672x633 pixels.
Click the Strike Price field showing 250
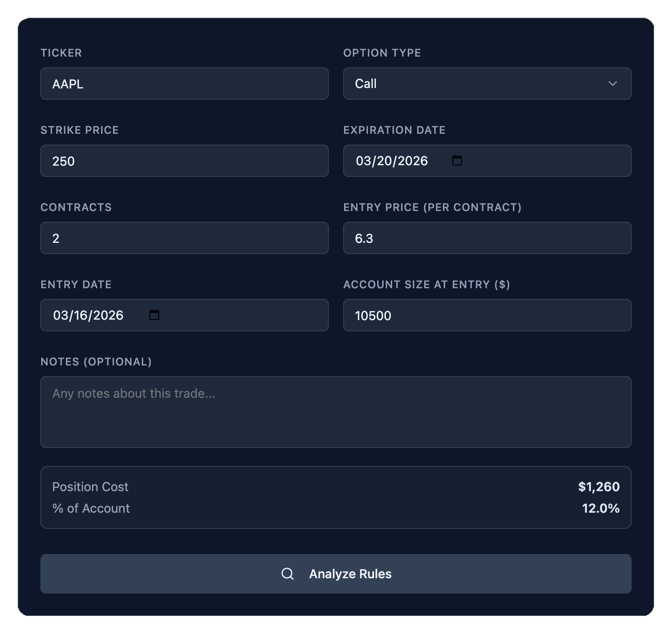pyautogui.click(x=184, y=161)
